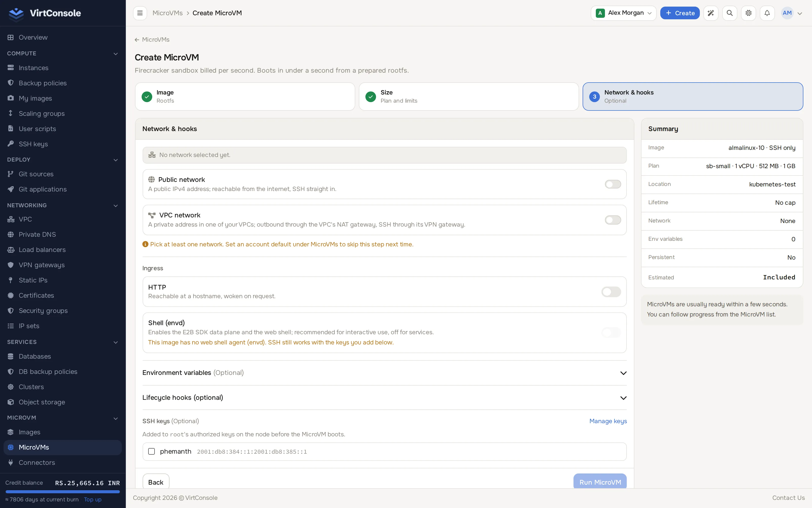Open Databases sidebar item
The height and width of the screenshot is (508, 812).
point(63,356)
